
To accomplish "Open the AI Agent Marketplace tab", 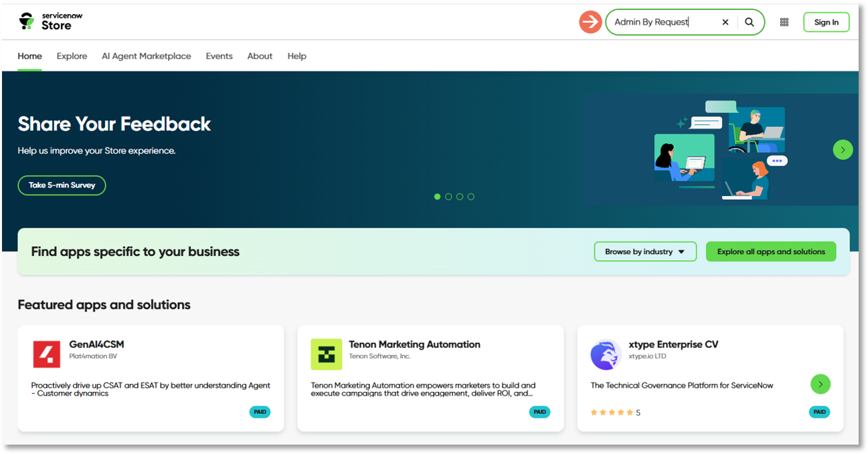I will [x=147, y=56].
